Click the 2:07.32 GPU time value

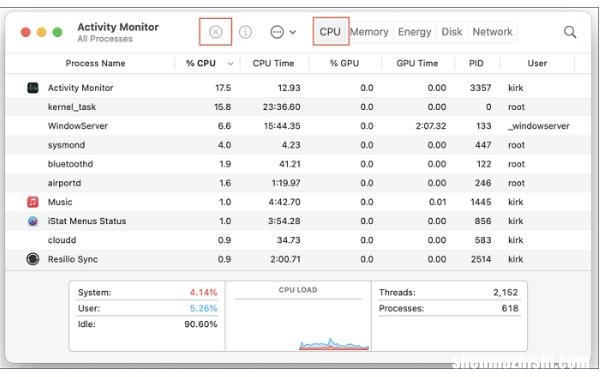coord(431,126)
